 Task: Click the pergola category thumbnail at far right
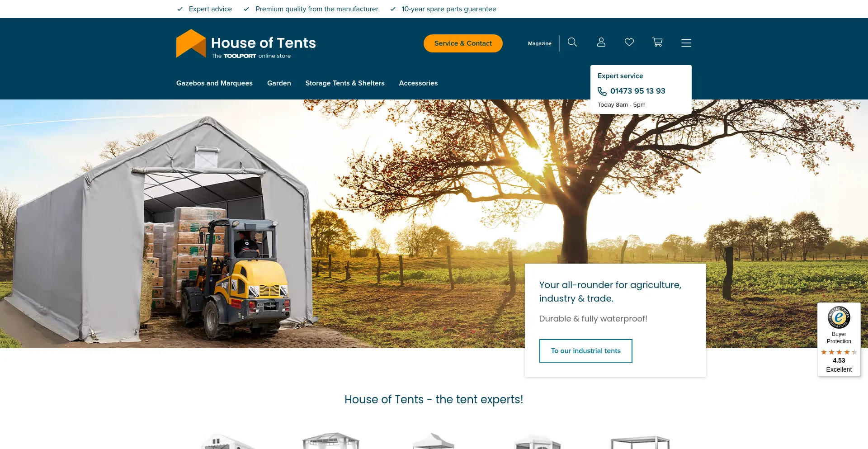[x=640, y=442]
